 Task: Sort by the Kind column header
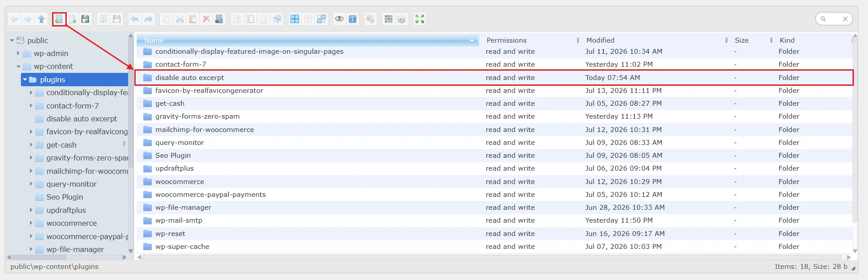pos(812,40)
